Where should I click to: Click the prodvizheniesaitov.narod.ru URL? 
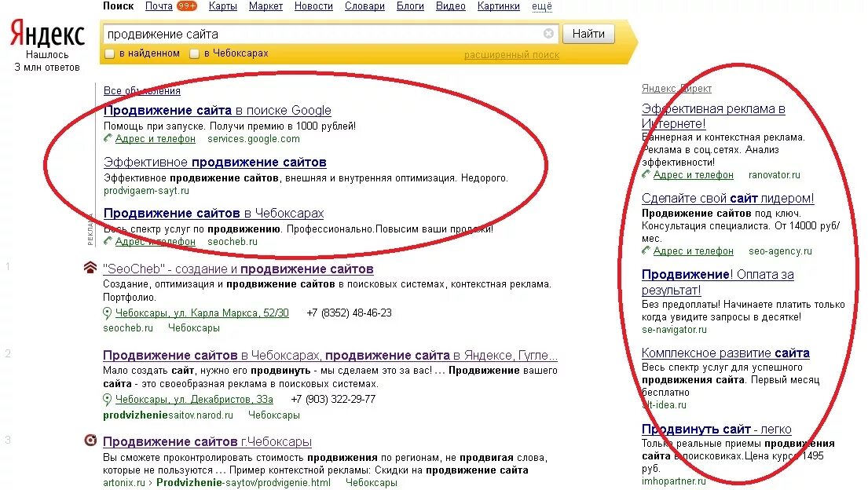tap(168, 415)
